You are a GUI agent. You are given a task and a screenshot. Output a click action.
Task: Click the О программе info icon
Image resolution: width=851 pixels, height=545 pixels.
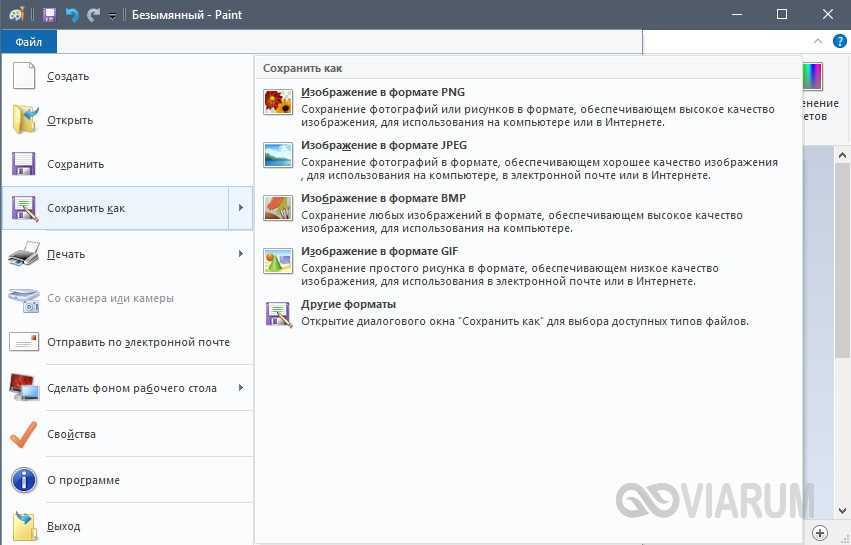click(24, 480)
